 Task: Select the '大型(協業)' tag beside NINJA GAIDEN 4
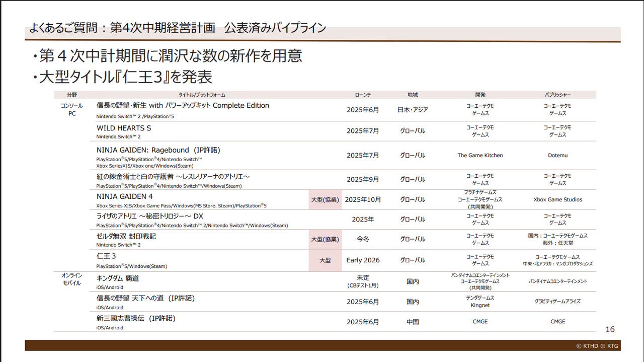tap(325, 199)
